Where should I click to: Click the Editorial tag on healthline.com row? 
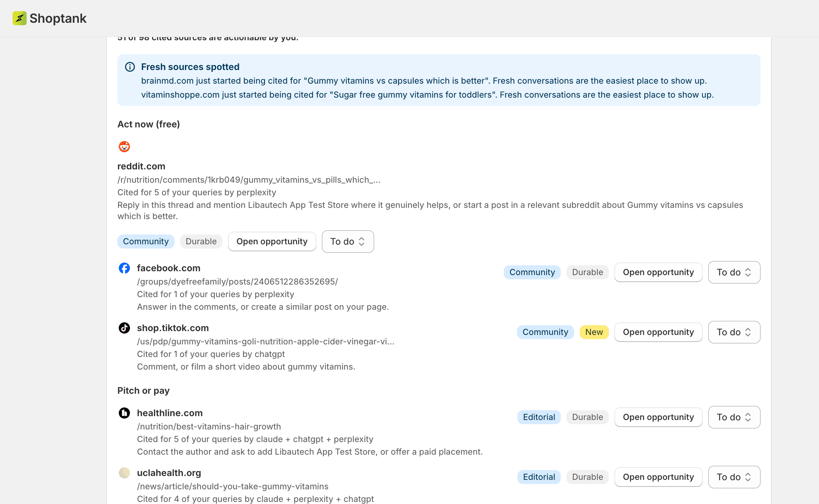tap(539, 417)
